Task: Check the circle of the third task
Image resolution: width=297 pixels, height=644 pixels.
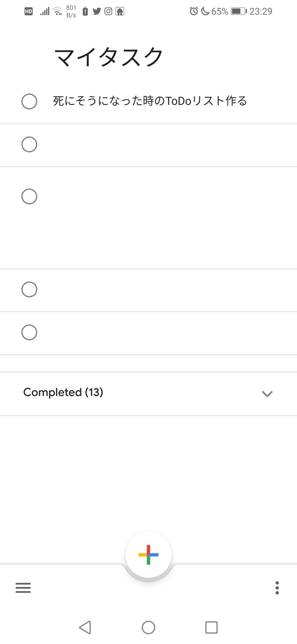Action: (x=29, y=197)
